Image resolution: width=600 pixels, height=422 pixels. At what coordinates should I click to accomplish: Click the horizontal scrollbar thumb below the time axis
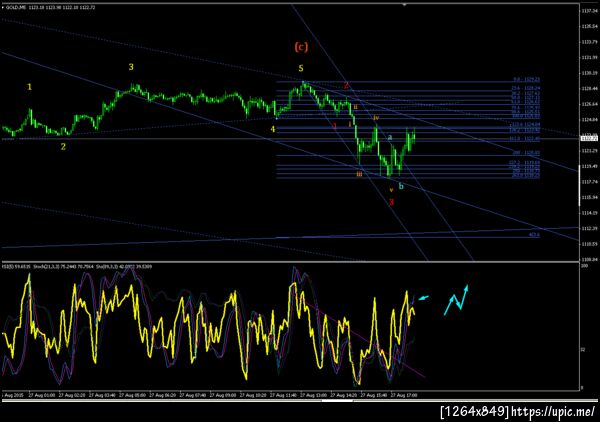[337, 401]
